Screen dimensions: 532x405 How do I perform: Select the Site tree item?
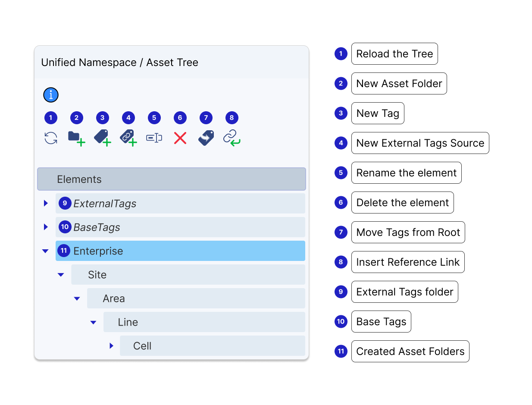click(x=188, y=275)
